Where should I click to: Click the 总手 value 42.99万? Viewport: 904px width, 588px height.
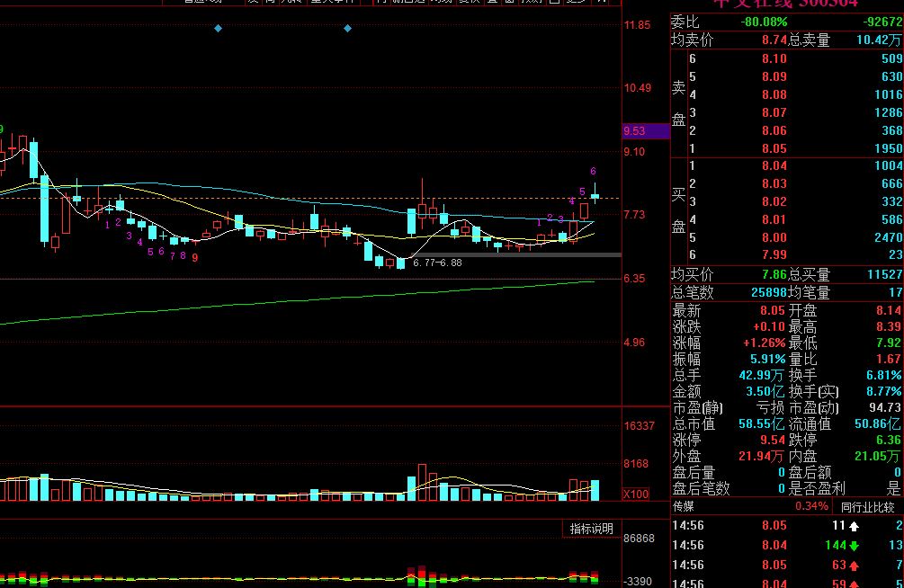pos(761,375)
